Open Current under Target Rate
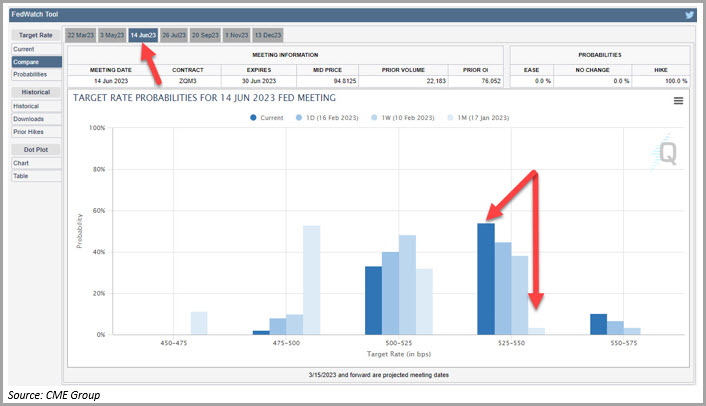Image resolution: width=706 pixels, height=406 pixels. coord(36,49)
